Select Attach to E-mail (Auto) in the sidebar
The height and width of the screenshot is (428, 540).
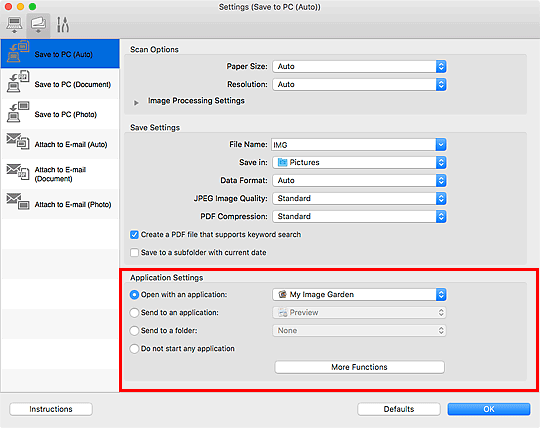(x=60, y=144)
